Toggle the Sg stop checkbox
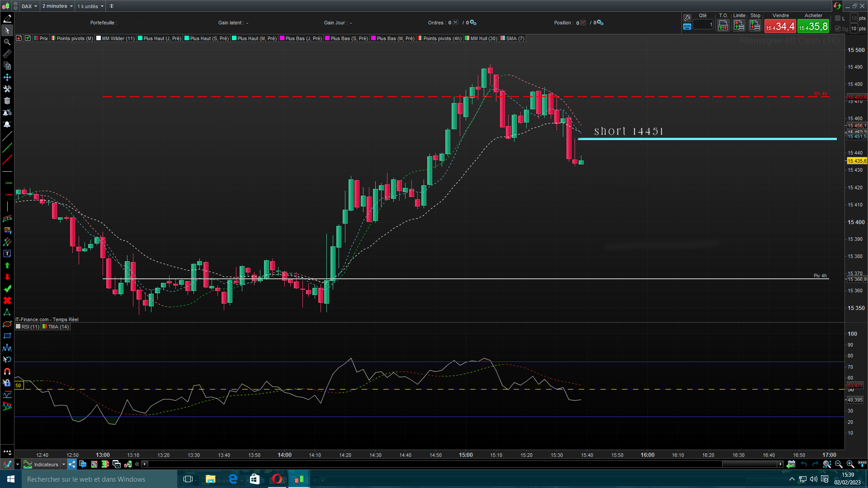Image resolution: width=868 pixels, height=488 pixels. (838, 28)
